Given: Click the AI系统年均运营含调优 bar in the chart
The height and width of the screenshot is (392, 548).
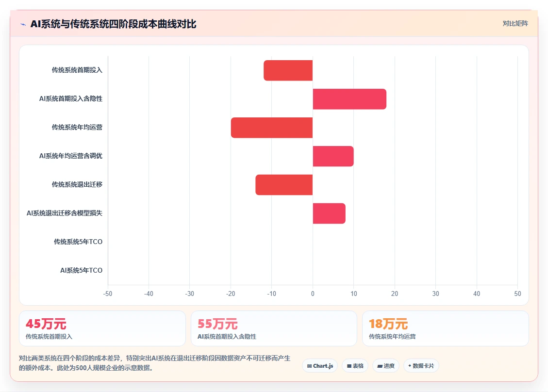Looking at the screenshot, I should tap(333, 156).
